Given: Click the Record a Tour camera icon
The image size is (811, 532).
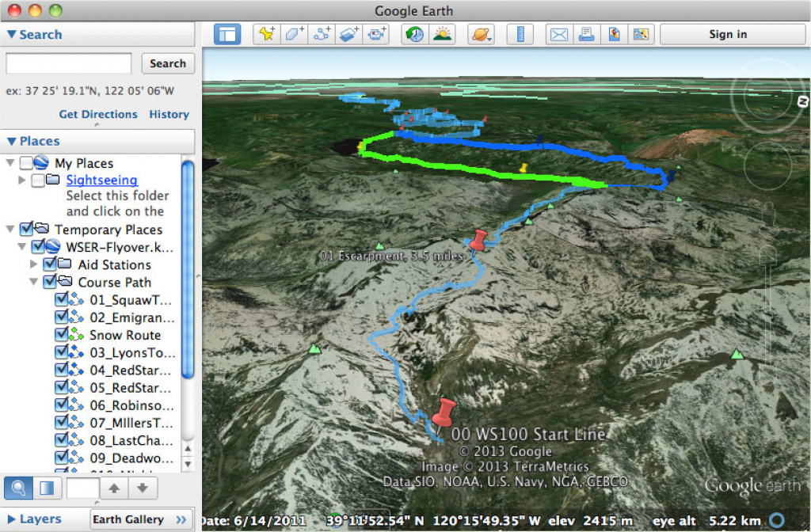Looking at the screenshot, I should click(x=377, y=34).
